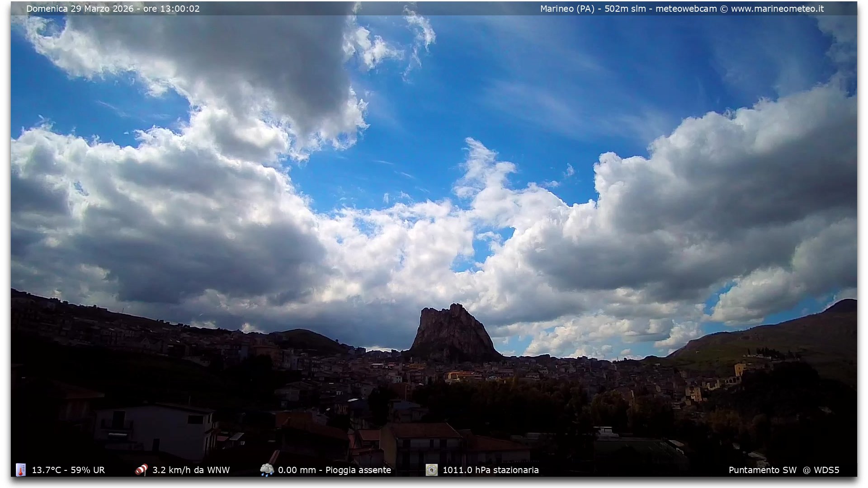Click the 502m slm altitude text
Screen dimensions: 868x488
pyautogui.click(x=625, y=9)
